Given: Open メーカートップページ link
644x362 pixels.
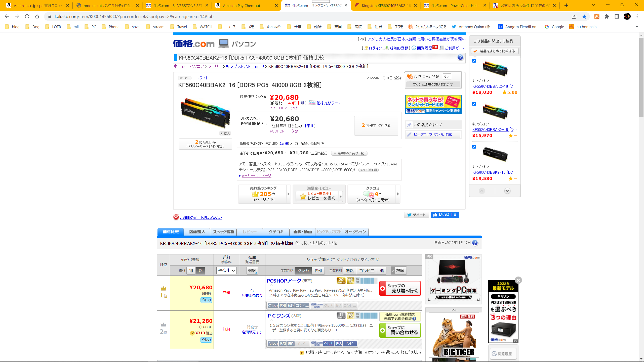Looking at the screenshot, I should pyautogui.click(x=256, y=175).
